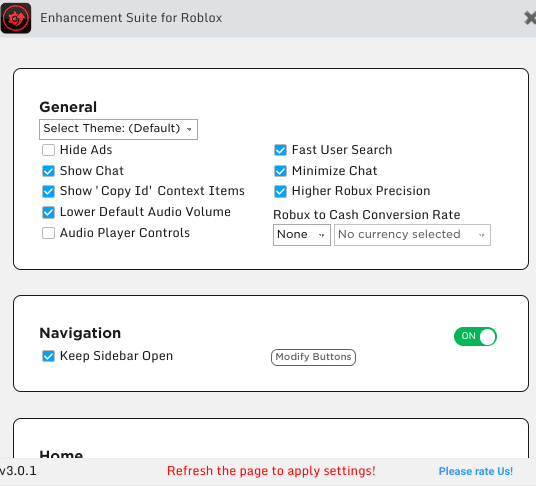Toggle Show 'Copy Id' Context Items
Viewport: 536px width, 486px height.
(48, 191)
